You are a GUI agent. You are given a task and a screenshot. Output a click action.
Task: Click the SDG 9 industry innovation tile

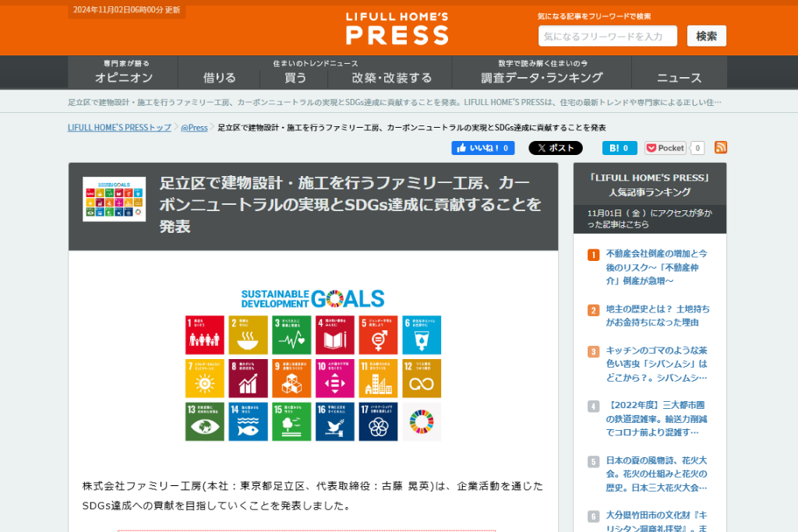point(291,379)
